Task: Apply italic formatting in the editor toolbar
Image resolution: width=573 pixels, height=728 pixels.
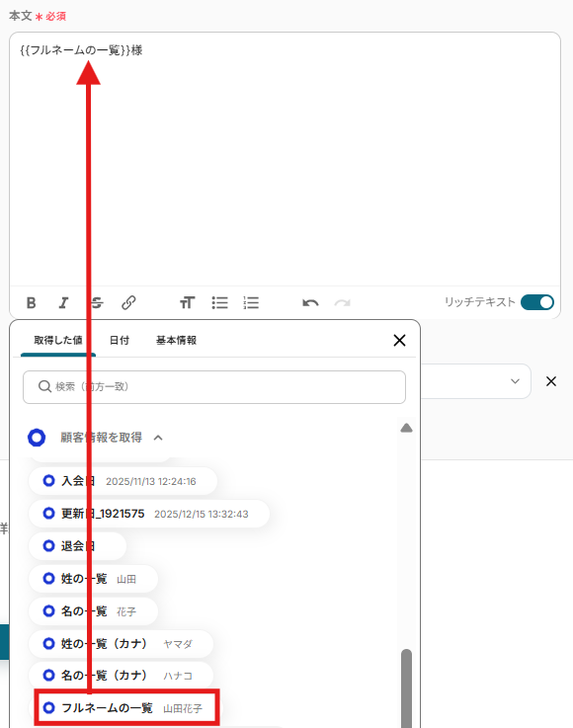Action: coord(63,303)
